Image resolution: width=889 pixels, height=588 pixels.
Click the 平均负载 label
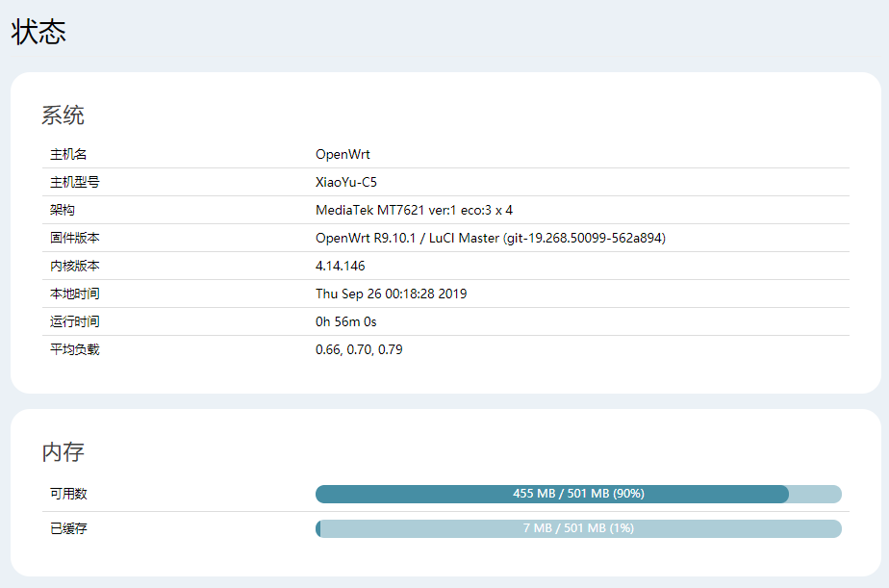[75, 349]
